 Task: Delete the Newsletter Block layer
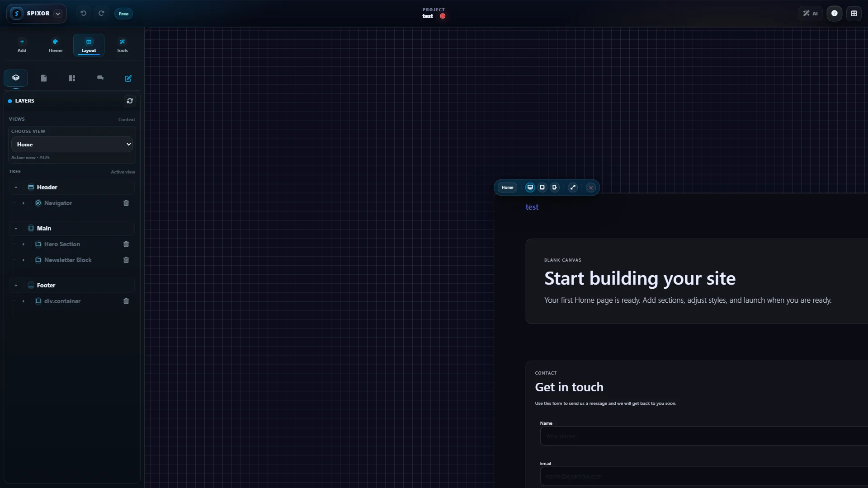click(126, 260)
